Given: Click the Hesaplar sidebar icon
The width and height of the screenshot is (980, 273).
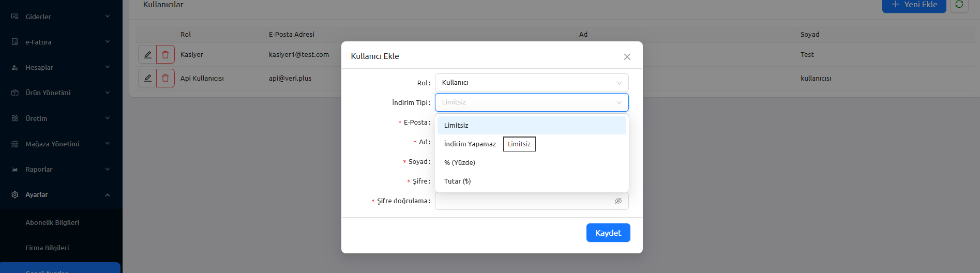Looking at the screenshot, I should pos(15,67).
